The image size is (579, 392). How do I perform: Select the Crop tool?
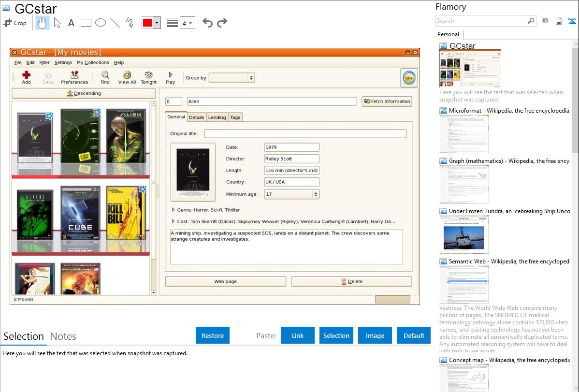point(15,23)
